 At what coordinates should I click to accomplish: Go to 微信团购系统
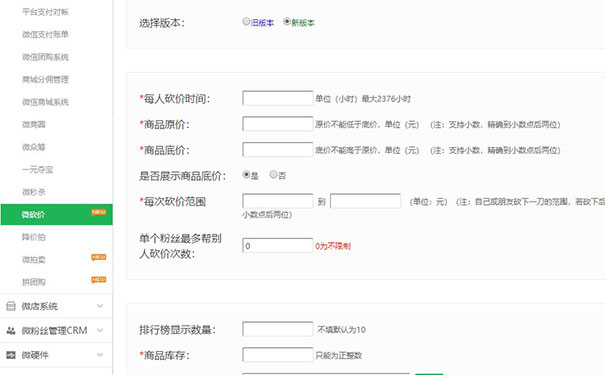tap(45, 57)
